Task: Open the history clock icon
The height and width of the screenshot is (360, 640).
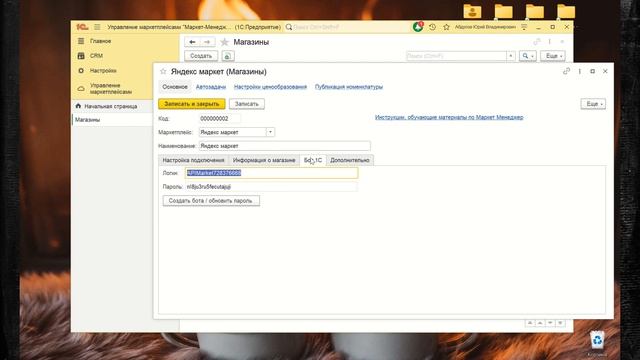Action: coord(432,27)
